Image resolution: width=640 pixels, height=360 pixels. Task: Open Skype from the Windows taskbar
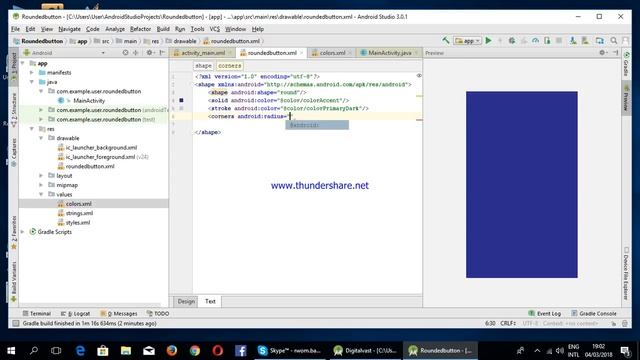[289, 350]
